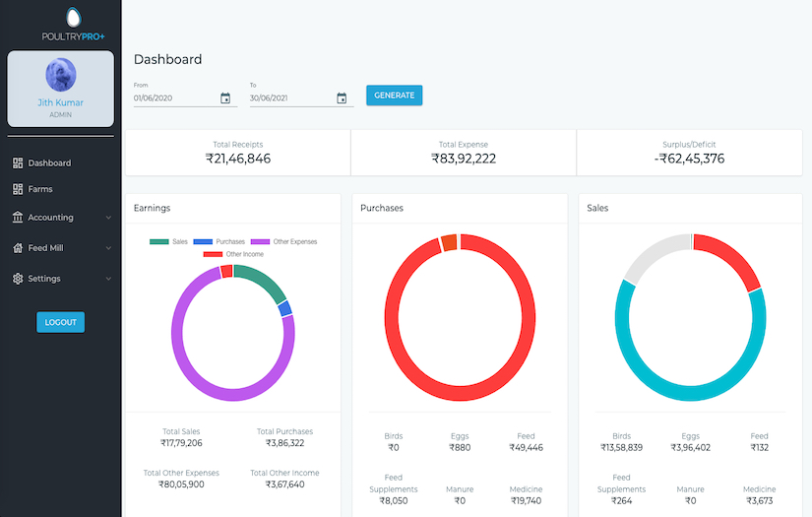This screenshot has height=517, width=812.
Task: Select Dashboard in the sidebar
Action: tap(49, 163)
